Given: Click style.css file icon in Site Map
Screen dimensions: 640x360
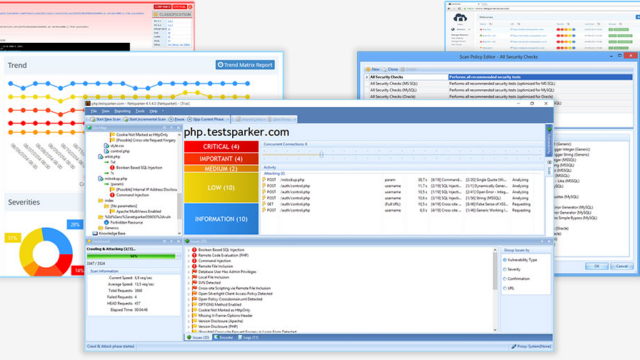Looking at the screenshot, I should tap(106, 146).
